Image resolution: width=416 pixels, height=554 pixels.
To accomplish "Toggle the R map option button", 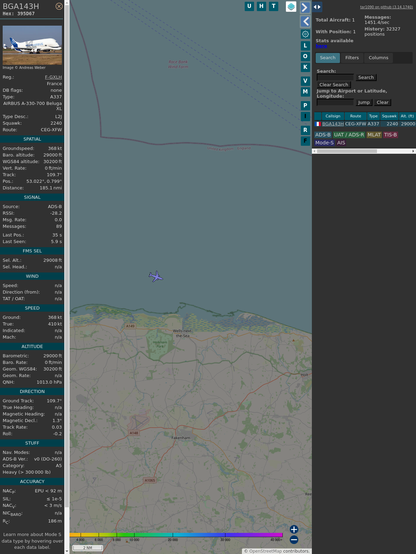I will (305, 130).
